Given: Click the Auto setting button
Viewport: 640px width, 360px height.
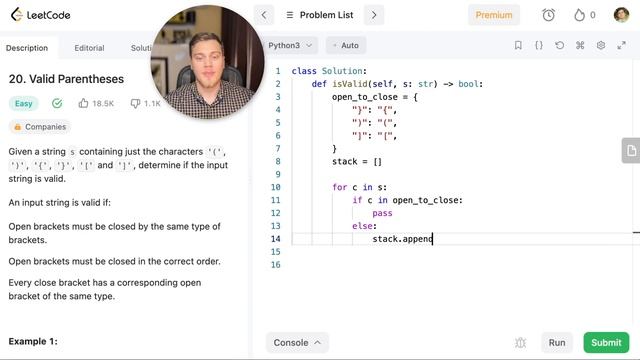Looking at the screenshot, I should tap(346, 45).
